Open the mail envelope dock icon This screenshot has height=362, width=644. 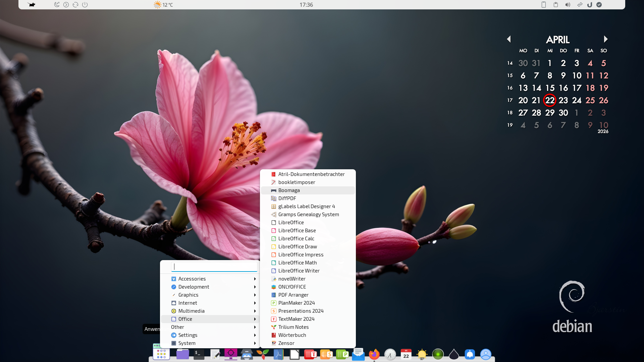[x=358, y=354]
